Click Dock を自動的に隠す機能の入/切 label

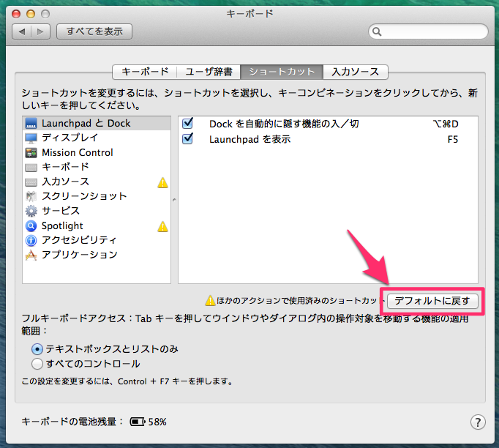284,124
